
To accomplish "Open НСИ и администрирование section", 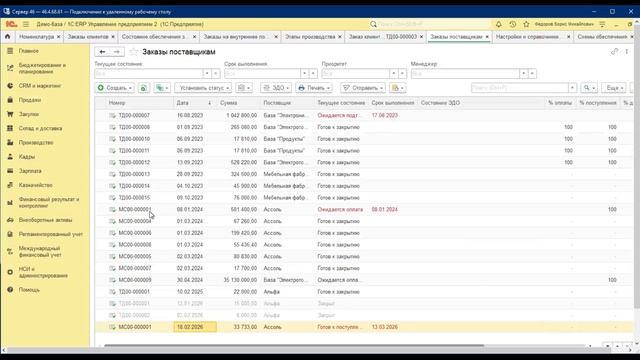I will [43, 272].
